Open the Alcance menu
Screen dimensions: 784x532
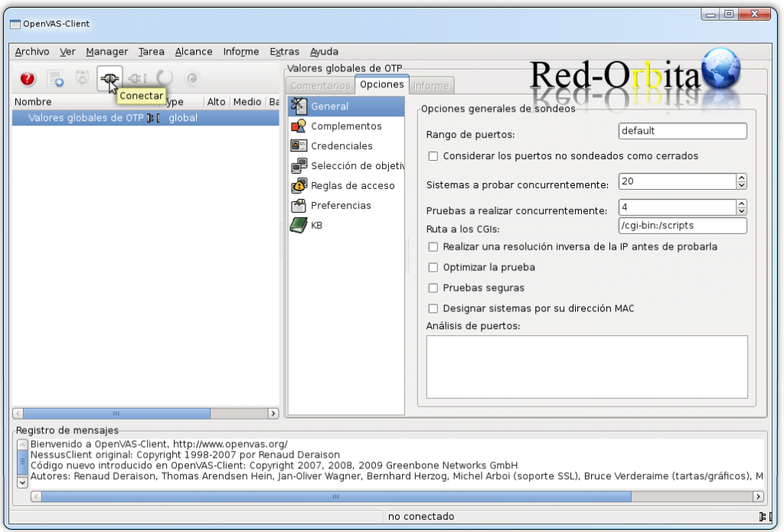point(194,51)
